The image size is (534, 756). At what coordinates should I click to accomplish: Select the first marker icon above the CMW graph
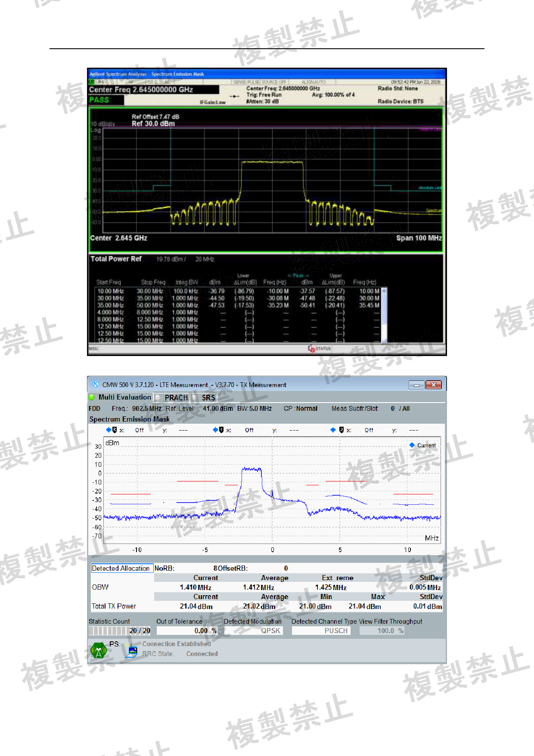click(112, 430)
